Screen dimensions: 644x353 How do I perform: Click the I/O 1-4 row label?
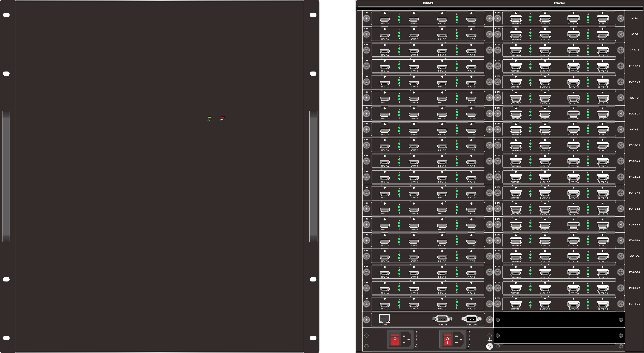click(634, 18)
